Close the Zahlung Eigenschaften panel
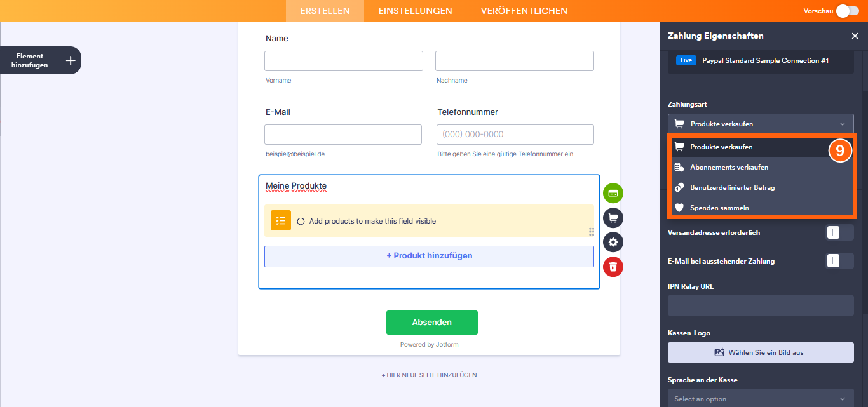 [x=855, y=36]
